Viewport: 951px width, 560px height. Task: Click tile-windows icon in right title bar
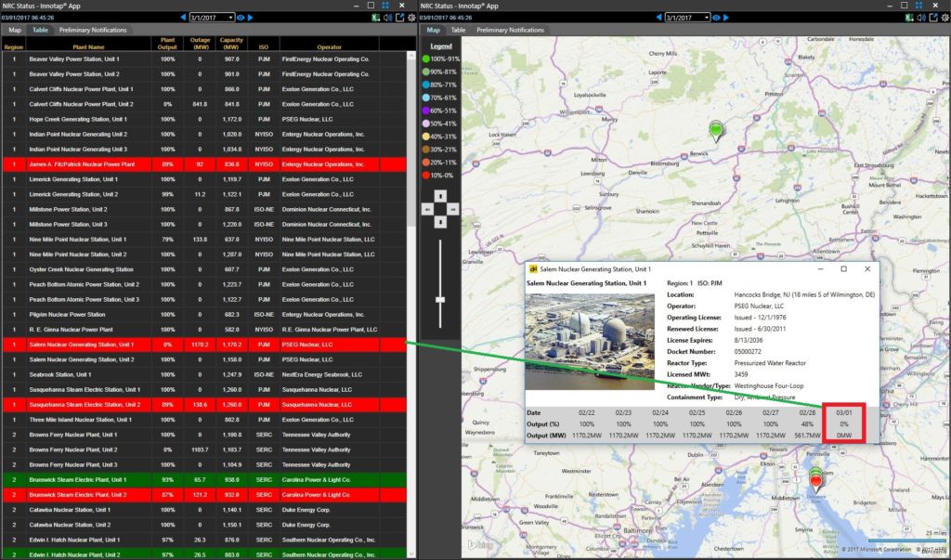click(918, 6)
